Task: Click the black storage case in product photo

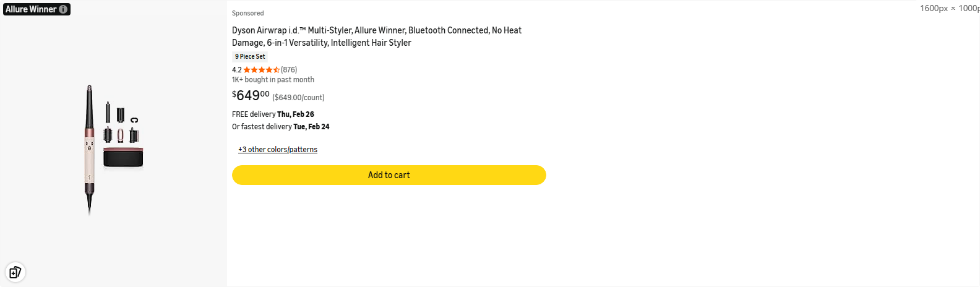Action: coord(123,158)
